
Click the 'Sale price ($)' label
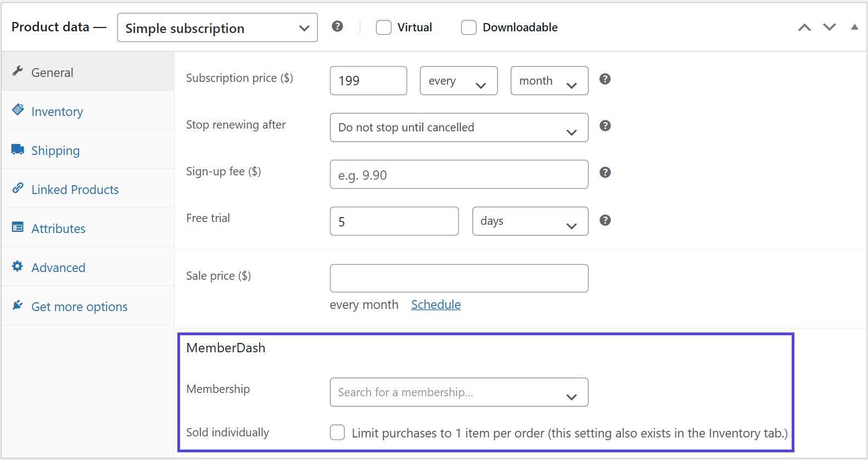pos(219,276)
